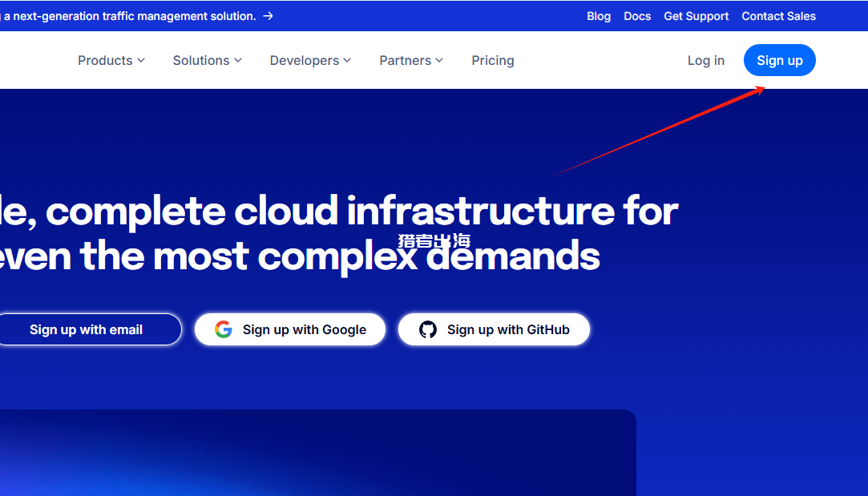Go to the Pricing page

[493, 60]
